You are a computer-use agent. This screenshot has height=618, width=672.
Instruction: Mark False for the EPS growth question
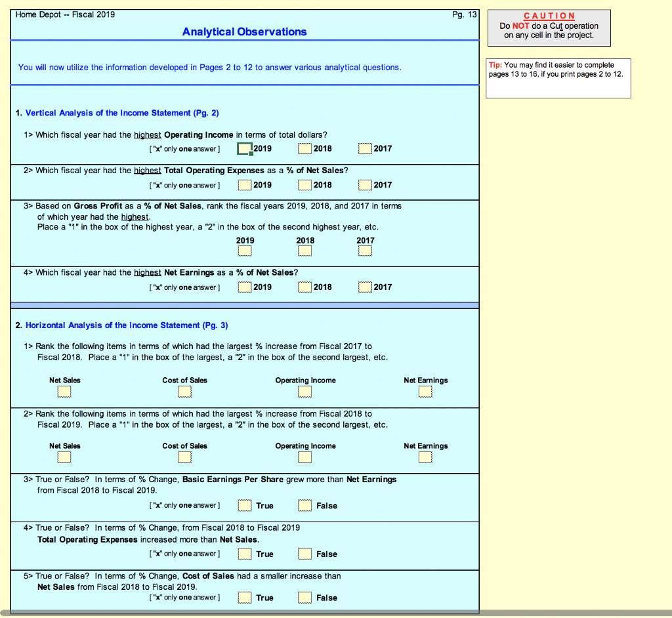coord(304,505)
